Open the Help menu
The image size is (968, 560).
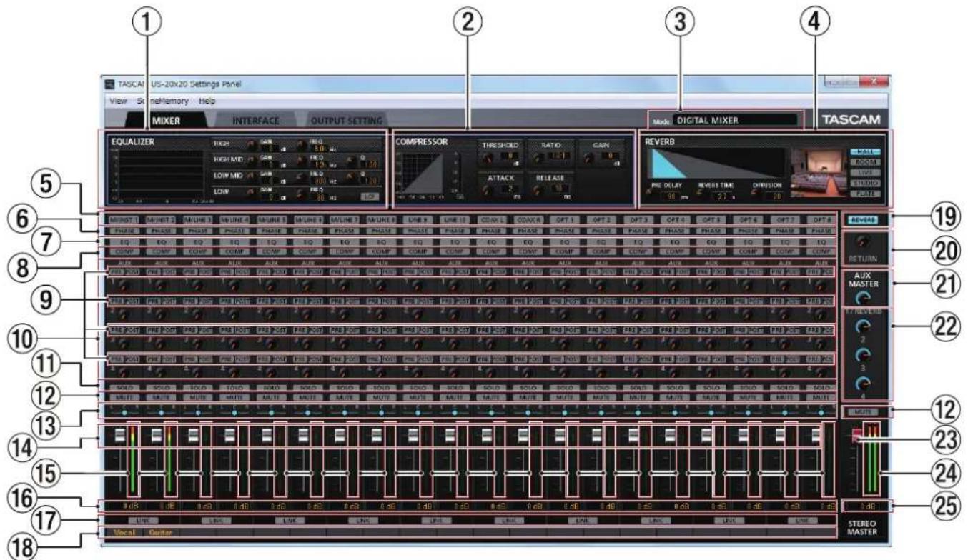(208, 101)
